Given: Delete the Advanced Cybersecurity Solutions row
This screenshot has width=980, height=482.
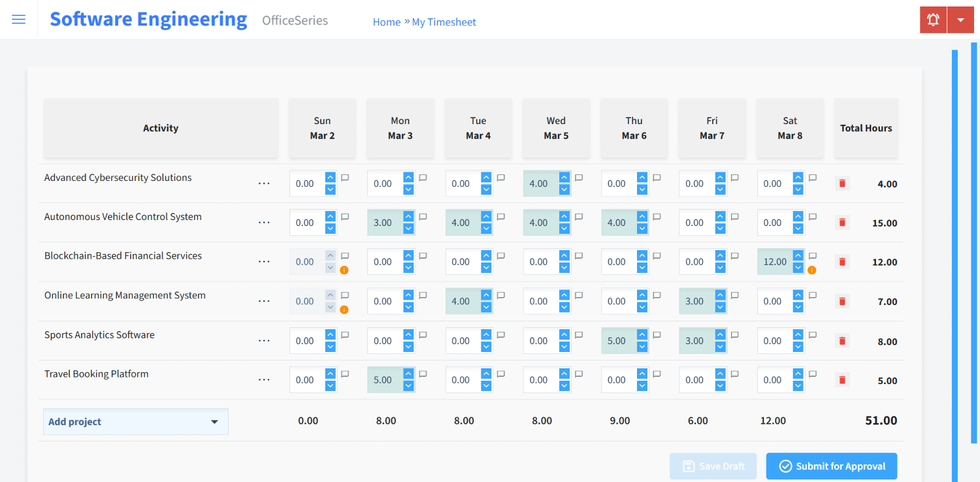Looking at the screenshot, I should pyautogui.click(x=841, y=184).
